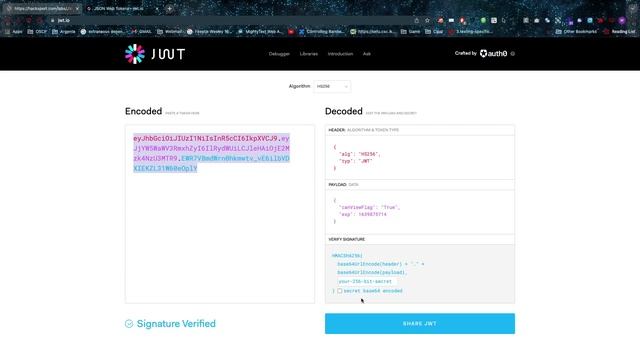Click the Decoded heading

click(344, 111)
